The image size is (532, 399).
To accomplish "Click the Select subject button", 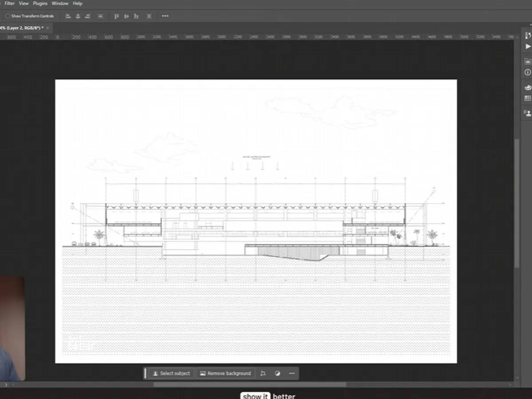I will pos(171,373).
